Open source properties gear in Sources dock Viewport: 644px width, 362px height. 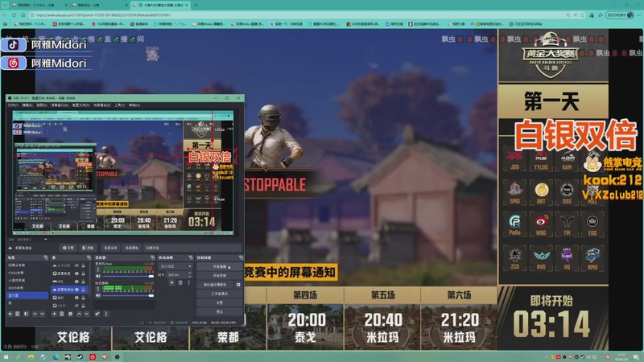tap(70, 314)
